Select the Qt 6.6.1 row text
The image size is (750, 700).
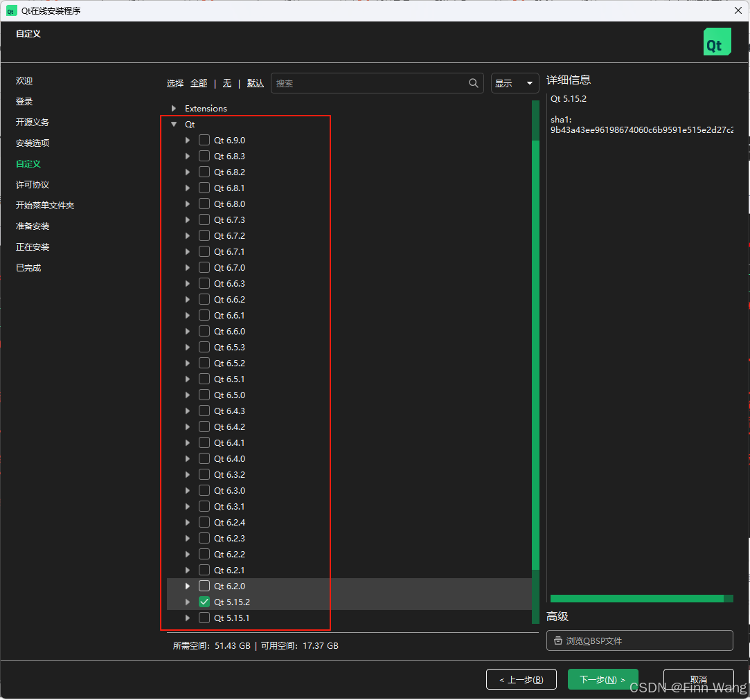tap(230, 315)
